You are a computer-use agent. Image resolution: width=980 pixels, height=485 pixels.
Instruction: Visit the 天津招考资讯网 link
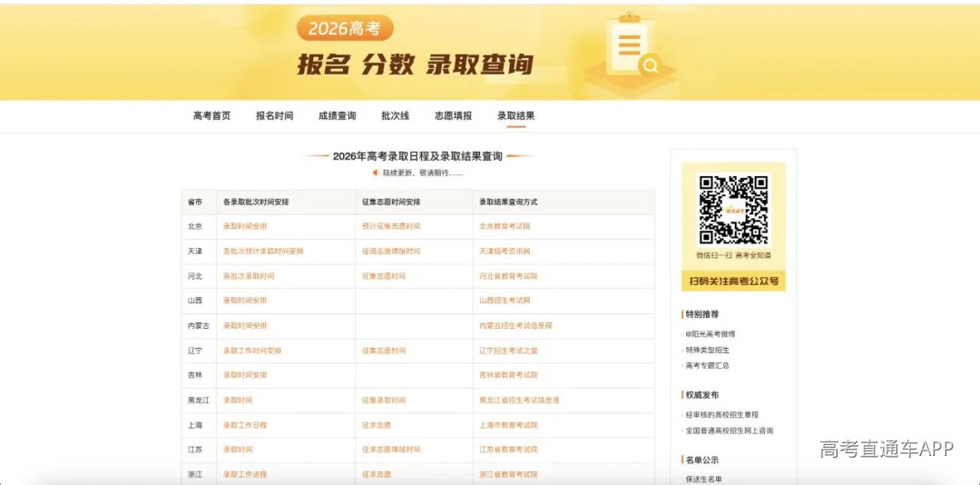pyautogui.click(x=505, y=251)
